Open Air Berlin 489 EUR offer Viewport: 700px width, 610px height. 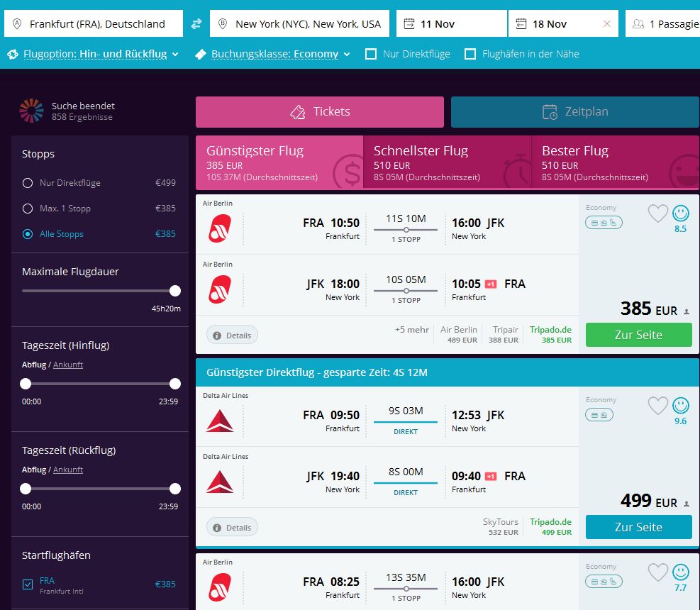tap(458, 335)
